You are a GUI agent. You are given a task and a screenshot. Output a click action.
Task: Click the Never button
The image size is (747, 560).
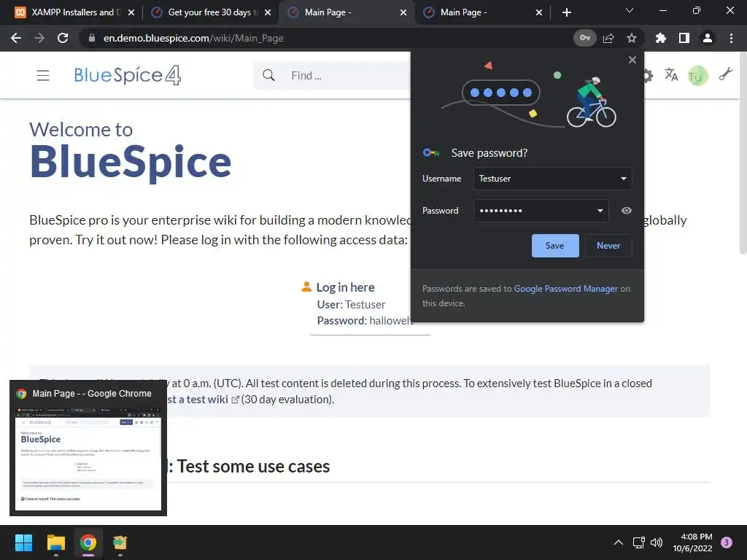tap(608, 246)
